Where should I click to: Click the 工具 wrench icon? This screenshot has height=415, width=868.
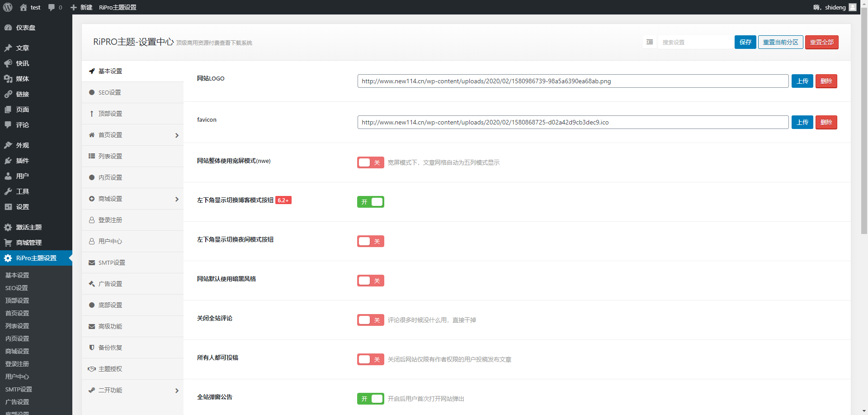coord(8,191)
